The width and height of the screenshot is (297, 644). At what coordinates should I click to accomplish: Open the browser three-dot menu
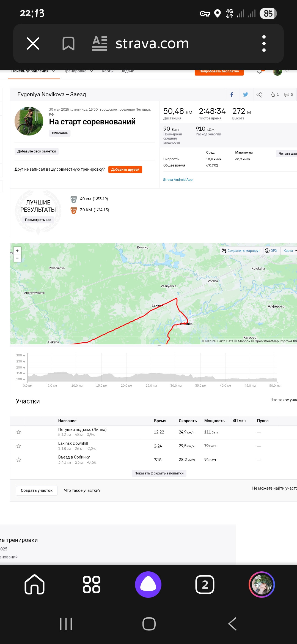(x=264, y=43)
